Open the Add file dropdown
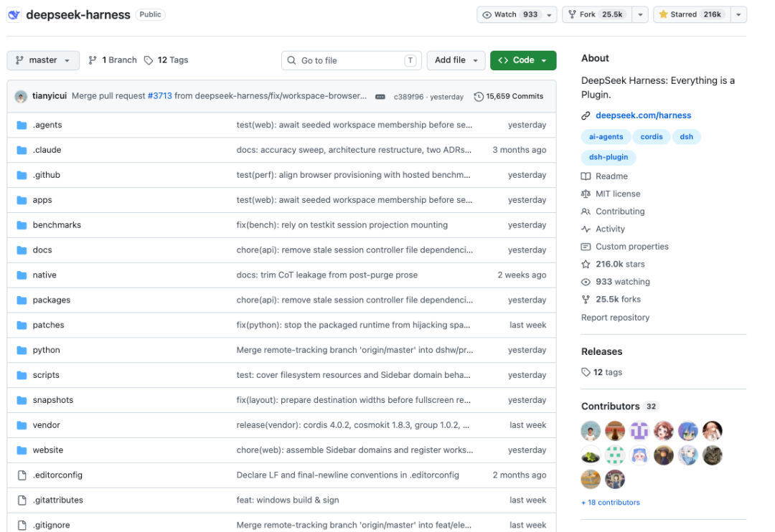The width and height of the screenshot is (775, 532). point(456,60)
